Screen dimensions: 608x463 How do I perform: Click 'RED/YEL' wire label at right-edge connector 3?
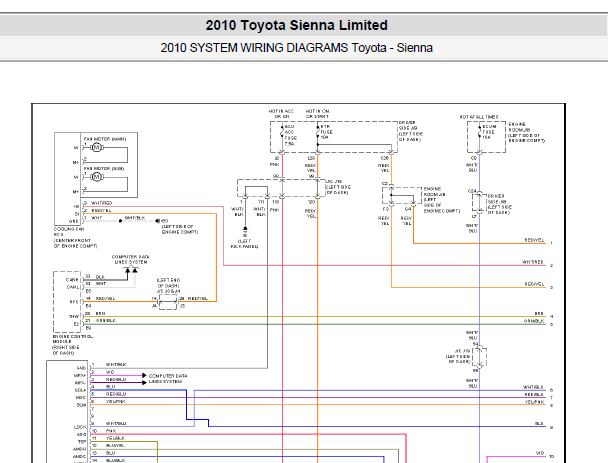click(534, 284)
